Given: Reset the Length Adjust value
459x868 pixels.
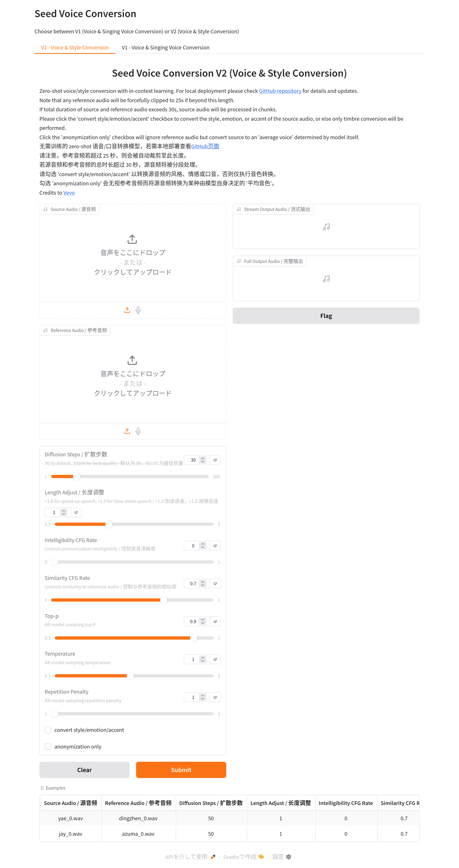Looking at the screenshot, I should pos(76,512).
